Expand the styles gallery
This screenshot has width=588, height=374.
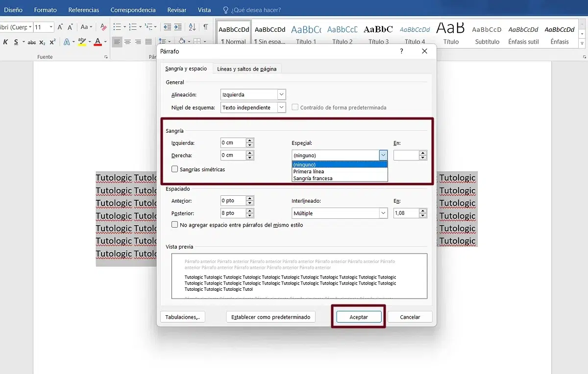(582, 44)
